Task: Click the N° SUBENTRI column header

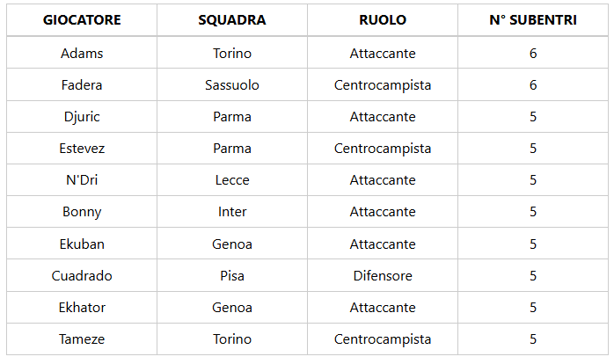Action: click(x=533, y=20)
